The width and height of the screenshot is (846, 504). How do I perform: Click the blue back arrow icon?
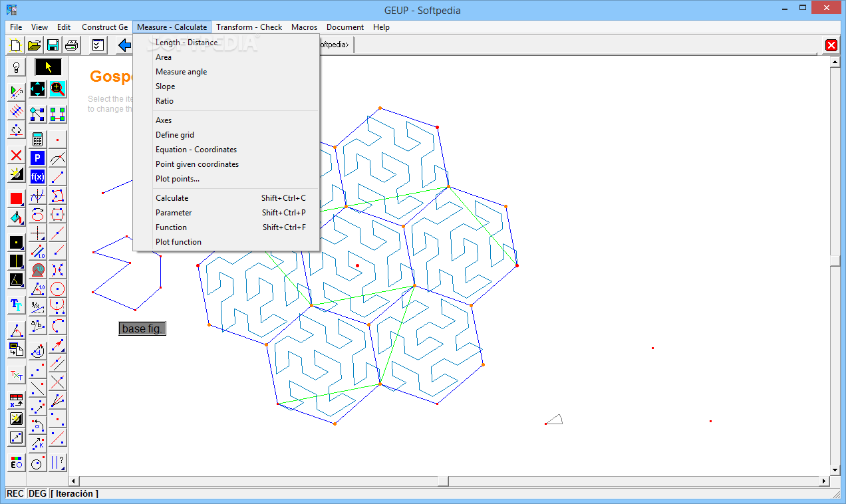124,45
